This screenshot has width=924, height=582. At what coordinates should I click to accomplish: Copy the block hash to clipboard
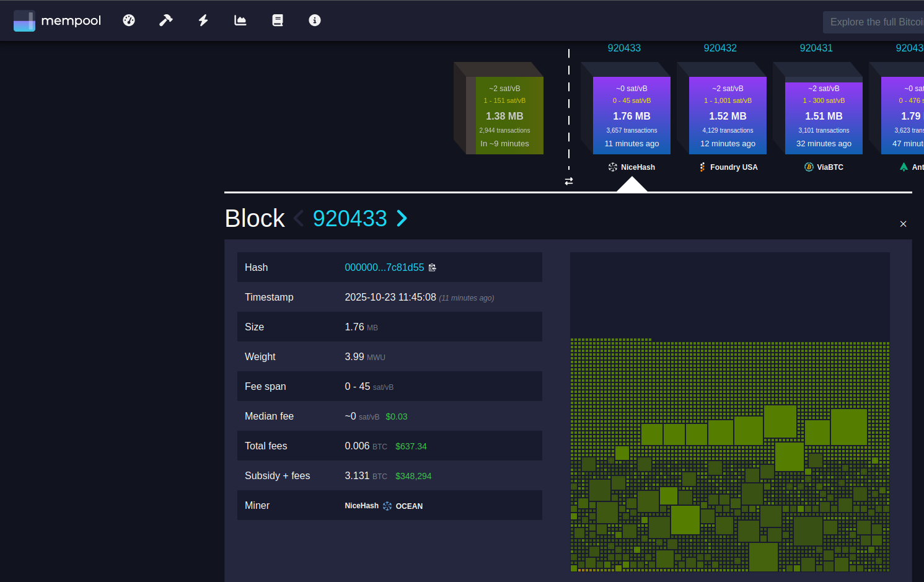(x=433, y=268)
